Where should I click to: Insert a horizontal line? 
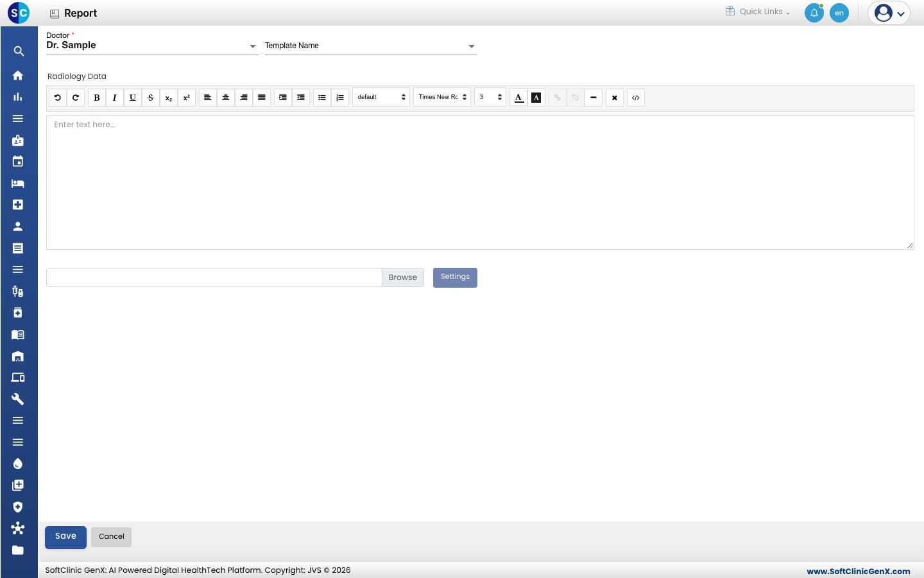click(x=594, y=98)
